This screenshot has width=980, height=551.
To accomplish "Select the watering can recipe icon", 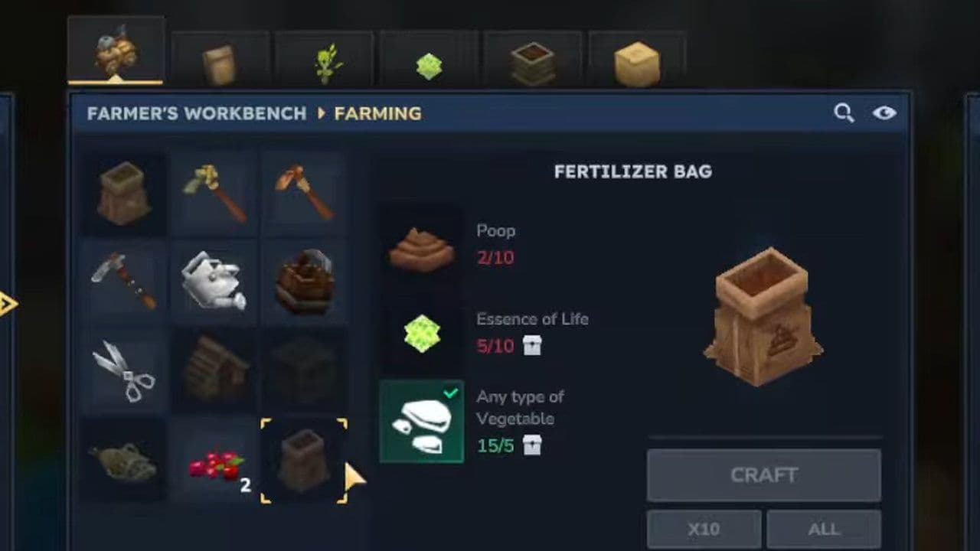I will [214, 281].
